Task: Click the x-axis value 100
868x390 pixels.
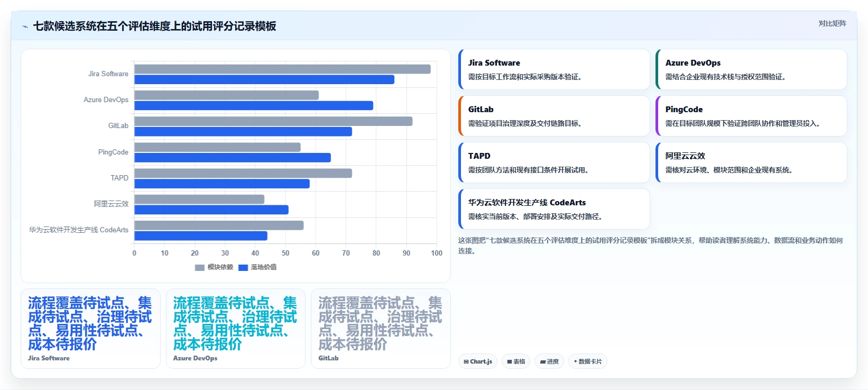Action: coord(437,253)
